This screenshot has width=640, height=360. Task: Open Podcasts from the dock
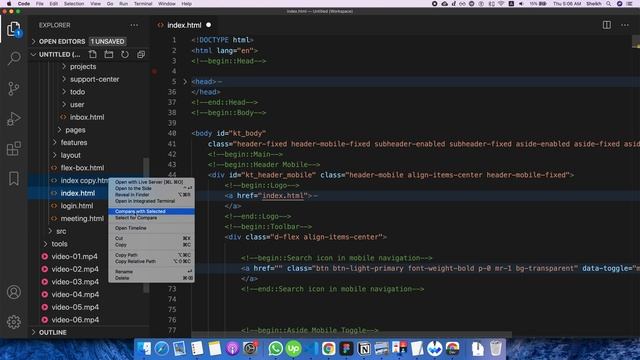point(232,348)
